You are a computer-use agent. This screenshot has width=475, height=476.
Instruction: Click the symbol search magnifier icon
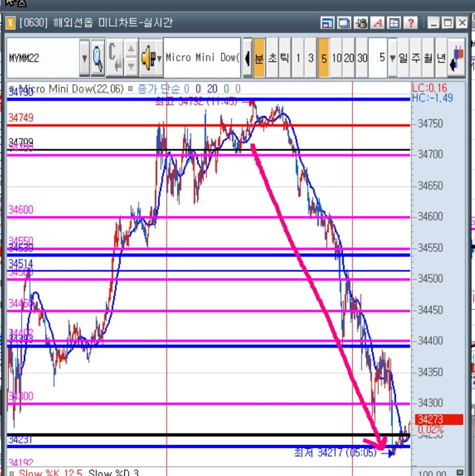tap(98, 58)
